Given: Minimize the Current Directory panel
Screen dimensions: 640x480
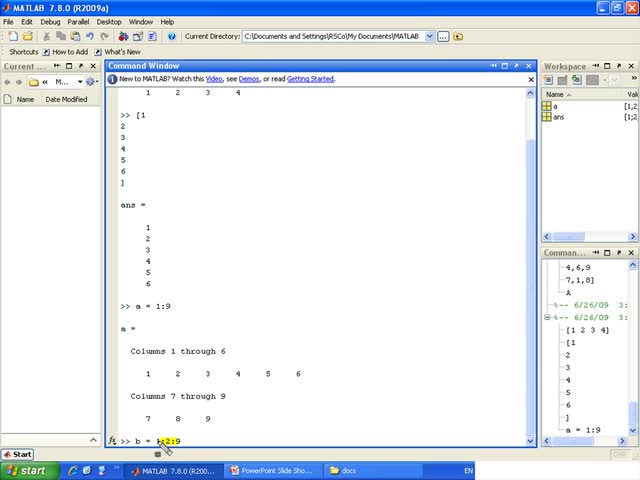Looking at the screenshot, I should [x=57, y=66].
